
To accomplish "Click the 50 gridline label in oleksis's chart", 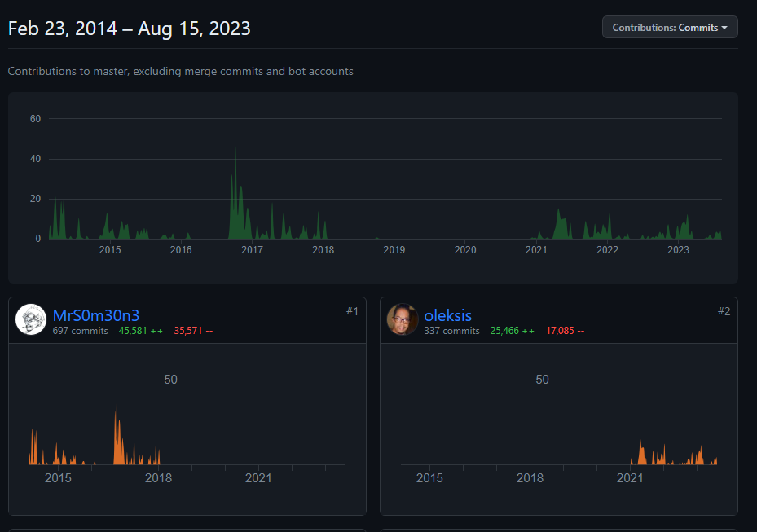I will coord(542,380).
